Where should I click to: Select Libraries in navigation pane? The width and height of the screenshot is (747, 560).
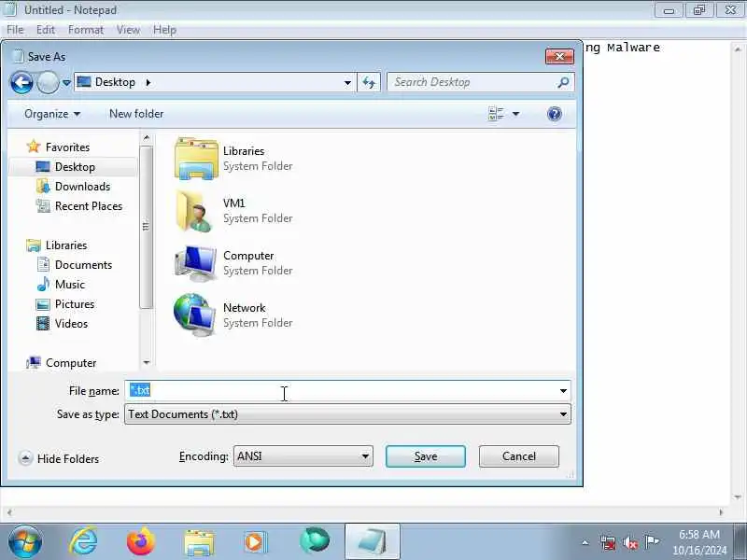(66, 245)
